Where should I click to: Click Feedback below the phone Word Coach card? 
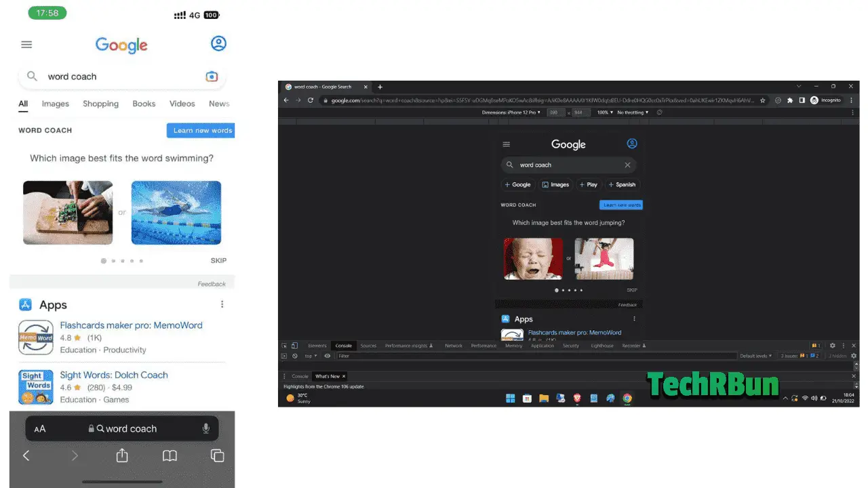[212, 284]
